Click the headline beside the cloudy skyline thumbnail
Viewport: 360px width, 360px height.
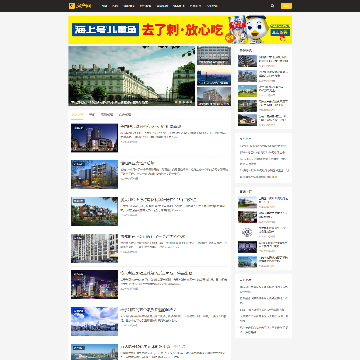148,310
